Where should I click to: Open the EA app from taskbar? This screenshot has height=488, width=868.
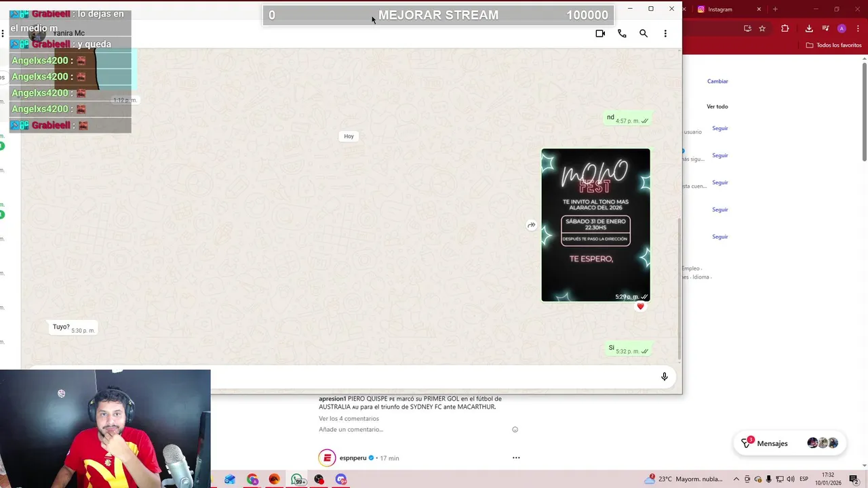coord(275,479)
